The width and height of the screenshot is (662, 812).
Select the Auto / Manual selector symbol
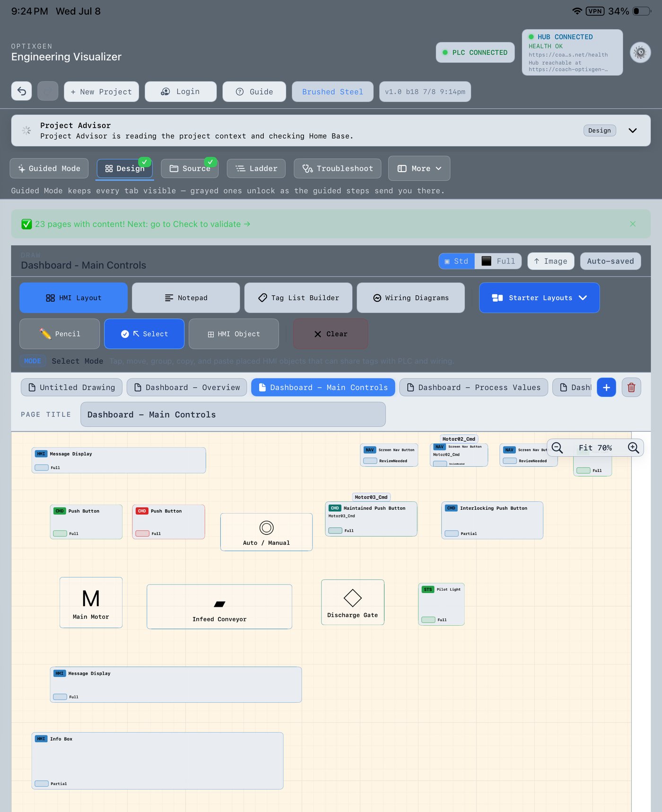266,532
